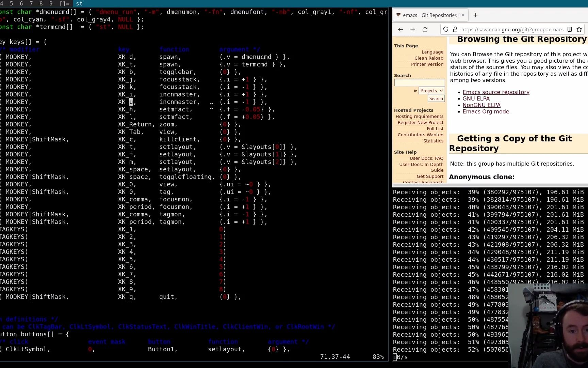Click Browsing the Git Repository heading

coord(522,39)
